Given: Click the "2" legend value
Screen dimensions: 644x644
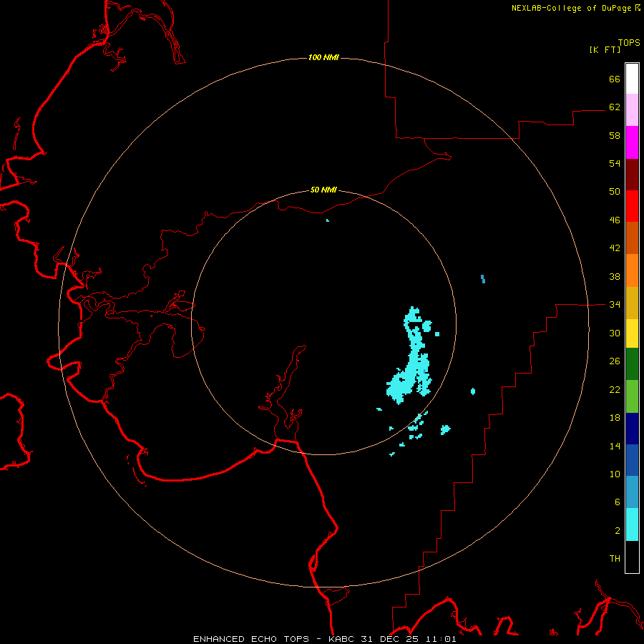Looking at the screenshot, I should pyautogui.click(x=618, y=531).
